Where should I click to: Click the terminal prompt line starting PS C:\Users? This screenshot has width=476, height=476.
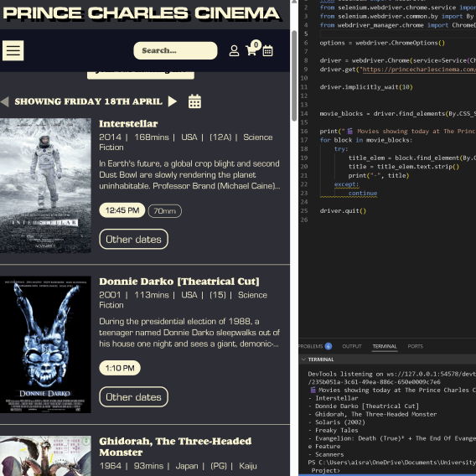(392, 463)
